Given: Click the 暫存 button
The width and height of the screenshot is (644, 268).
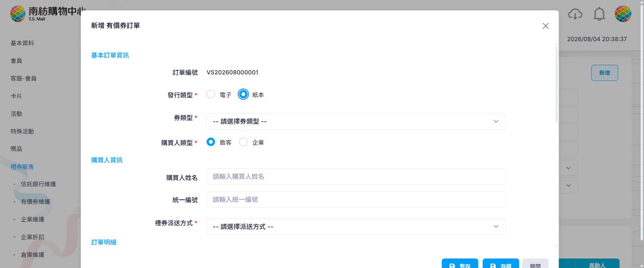Looking at the screenshot, I should pyautogui.click(x=460, y=264).
